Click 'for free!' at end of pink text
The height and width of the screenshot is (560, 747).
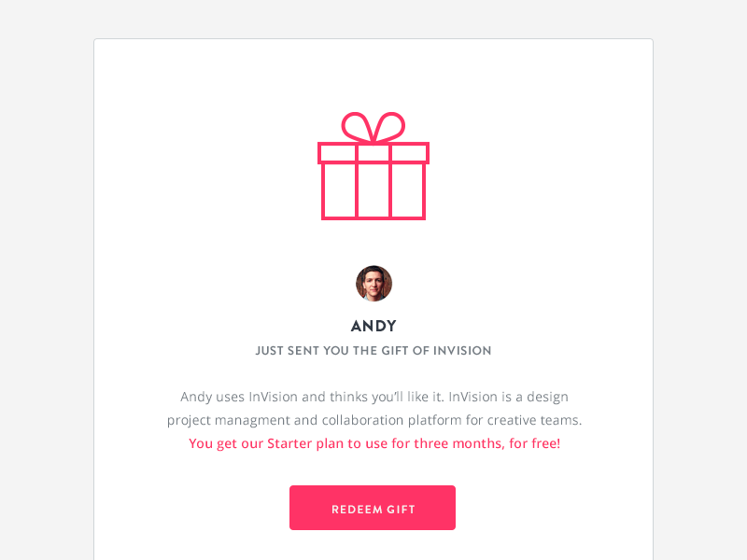pos(534,443)
